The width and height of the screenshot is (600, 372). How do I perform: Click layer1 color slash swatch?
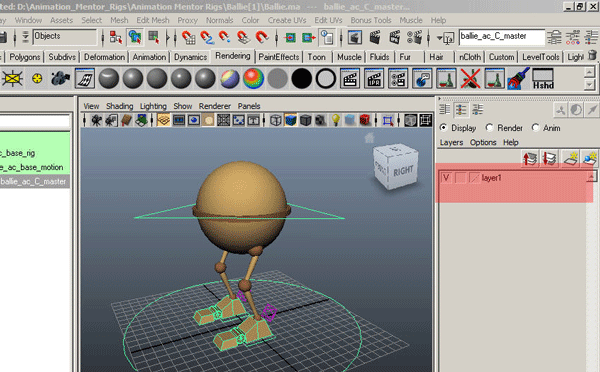coord(474,178)
